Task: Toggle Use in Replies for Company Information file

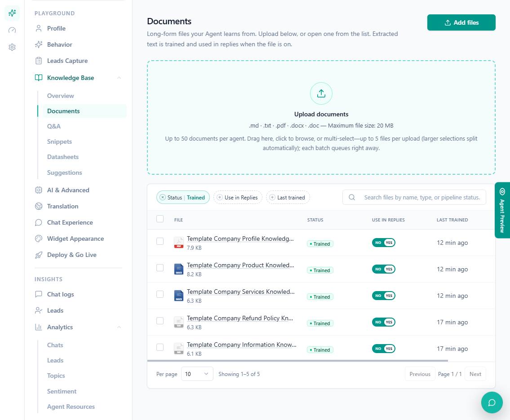Action: click(383, 349)
